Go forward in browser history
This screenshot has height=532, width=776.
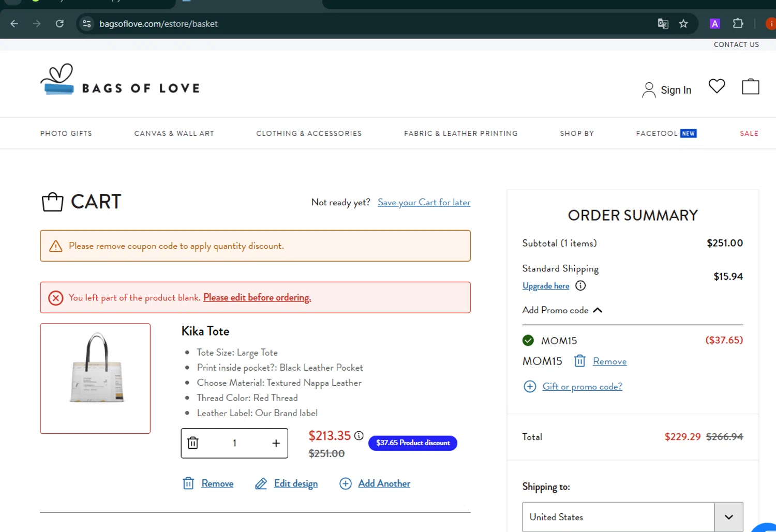click(x=37, y=24)
